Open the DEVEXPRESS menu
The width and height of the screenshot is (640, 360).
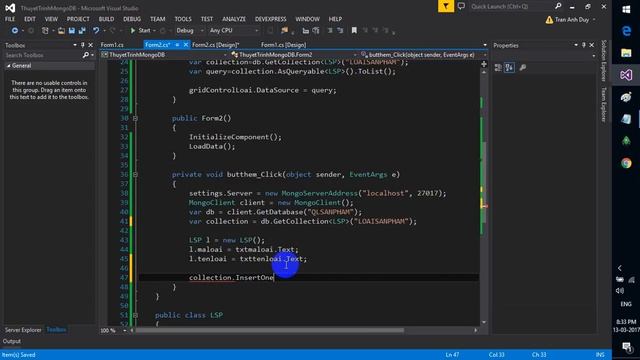click(x=271, y=19)
